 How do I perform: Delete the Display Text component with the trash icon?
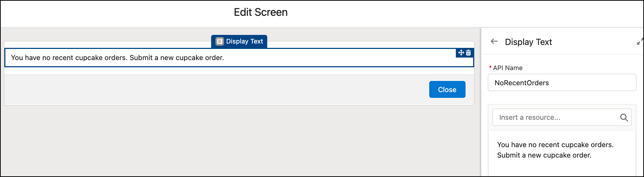pyautogui.click(x=468, y=53)
